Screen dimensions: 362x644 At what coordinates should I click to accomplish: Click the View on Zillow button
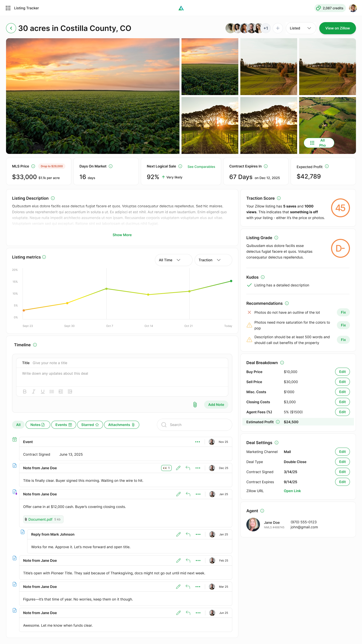[337, 28]
